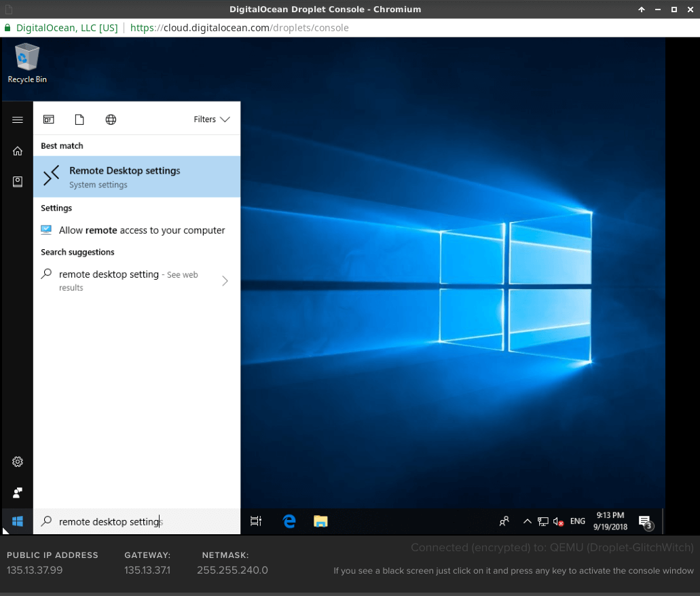Filter search results by Web icon
Viewport: 700px width, 596px height.
click(x=111, y=119)
